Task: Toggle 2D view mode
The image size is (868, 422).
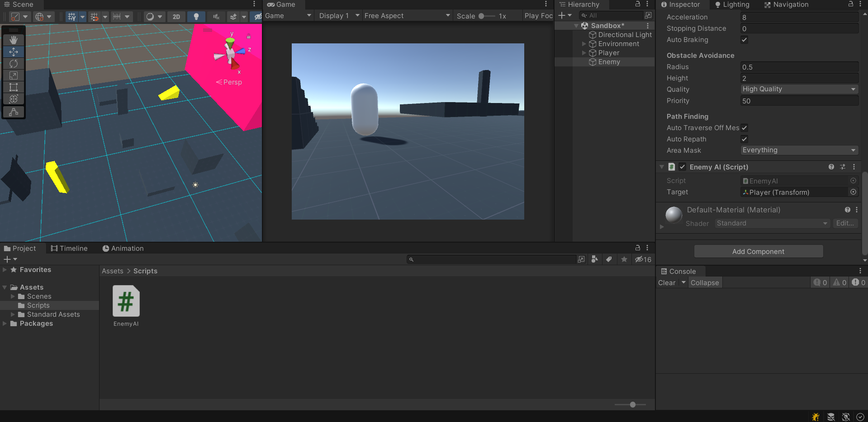Action: (176, 17)
